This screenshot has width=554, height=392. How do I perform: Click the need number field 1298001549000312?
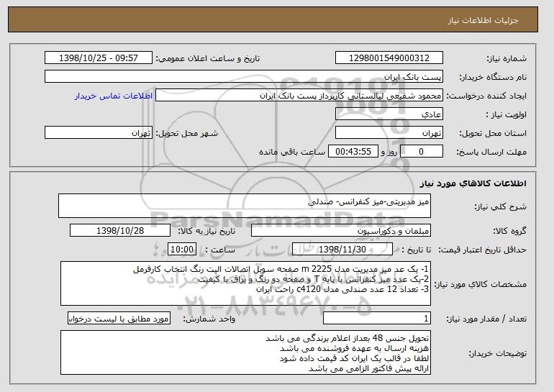click(x=389, y=58)
